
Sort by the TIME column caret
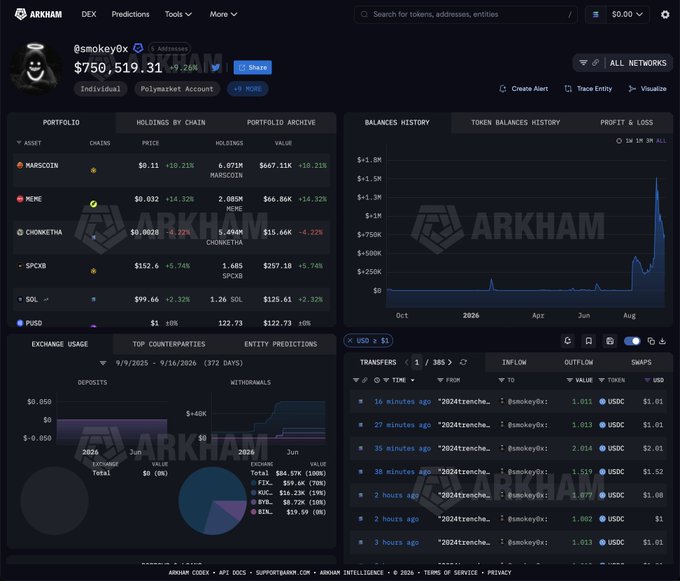[x=412, y=380]
